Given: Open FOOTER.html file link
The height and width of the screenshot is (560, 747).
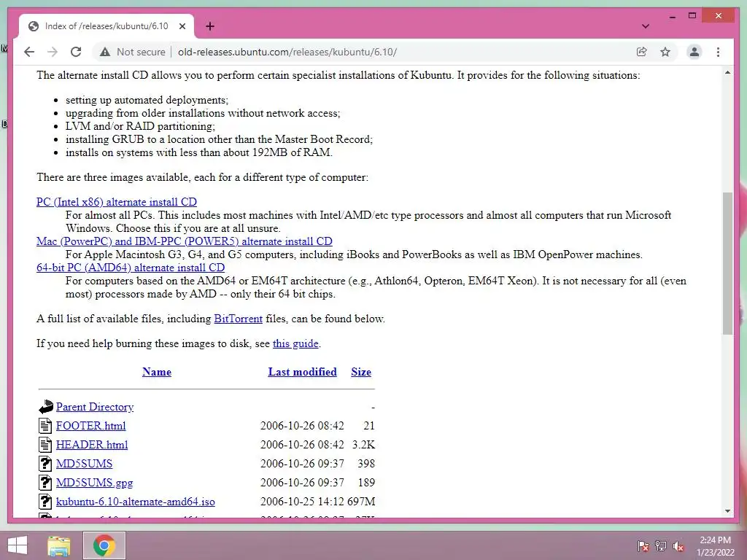Looking at the screenshot, I should point(91,426).
